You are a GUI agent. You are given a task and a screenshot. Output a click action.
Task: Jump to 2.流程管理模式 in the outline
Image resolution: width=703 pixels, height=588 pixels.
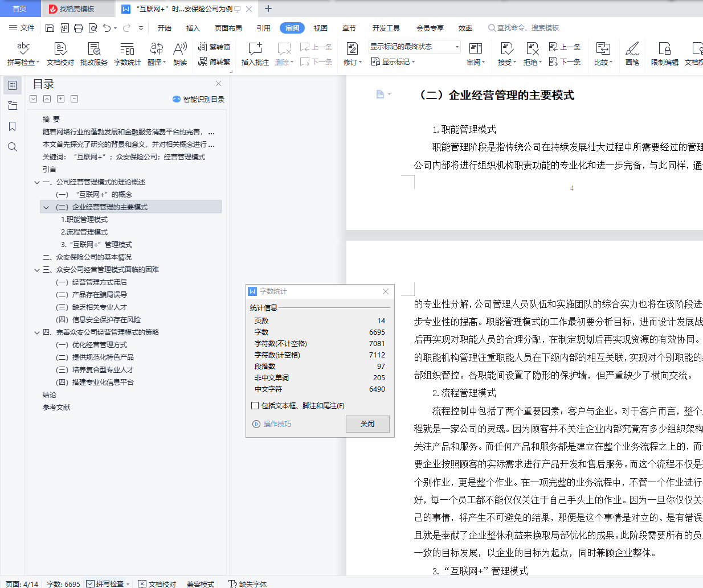pyautogui.click(x=84, y=232)
